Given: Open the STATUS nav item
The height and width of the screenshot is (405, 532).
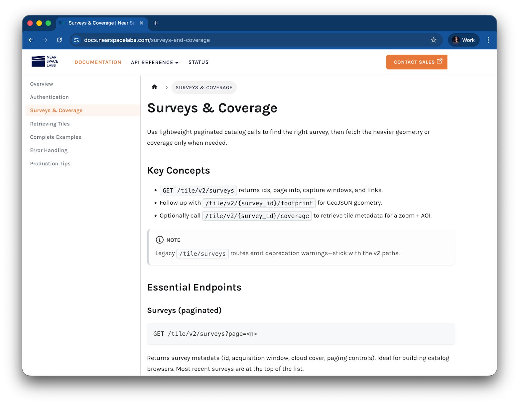Looking at the screenshot, I should click(x=199, y=62).
